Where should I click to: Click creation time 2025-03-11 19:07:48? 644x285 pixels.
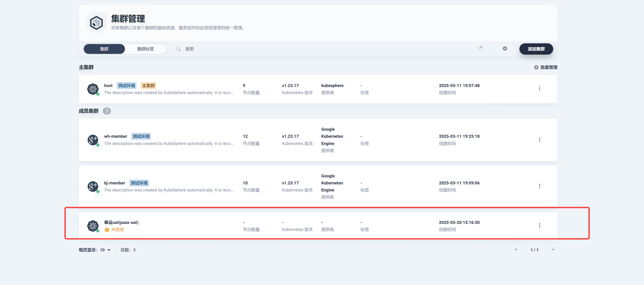(459, 86)
